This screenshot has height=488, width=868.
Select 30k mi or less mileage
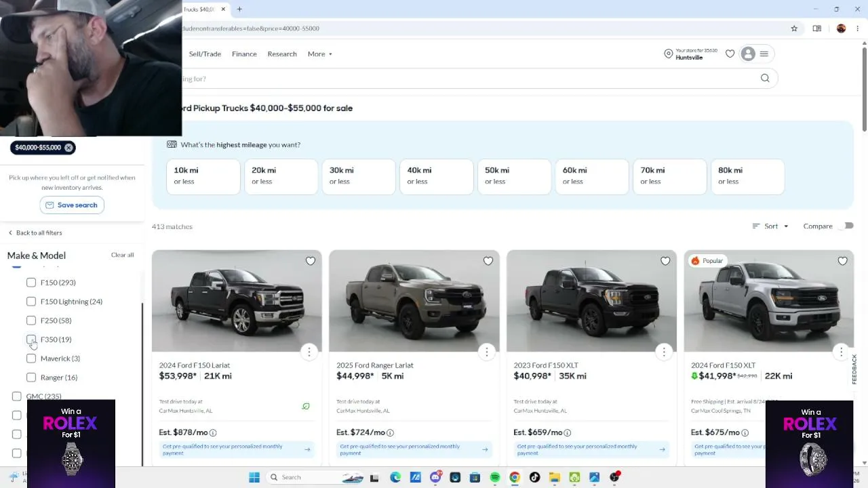coord(359,176)
